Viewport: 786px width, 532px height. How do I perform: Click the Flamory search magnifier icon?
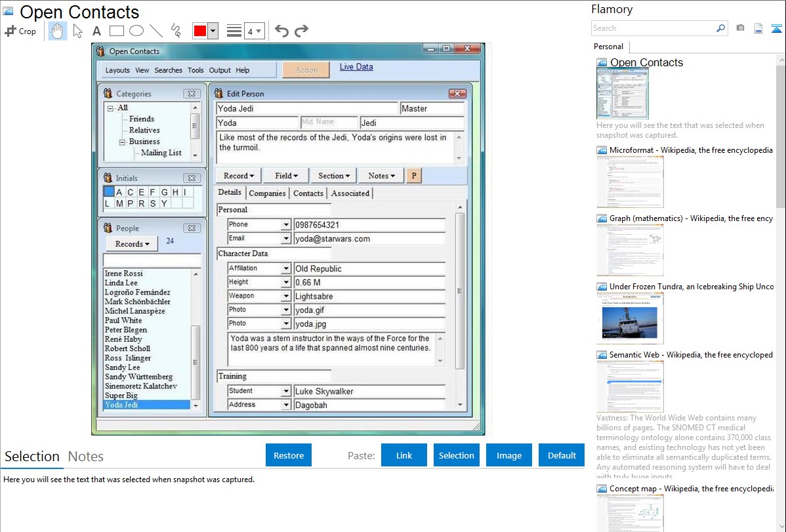click(720, 28)
